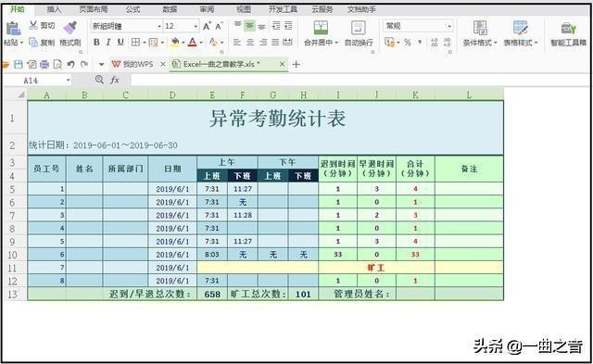The width and height of the screenshot is (593, 364).
Task: Apply thousands comma separator style
Action: [420, 43]
